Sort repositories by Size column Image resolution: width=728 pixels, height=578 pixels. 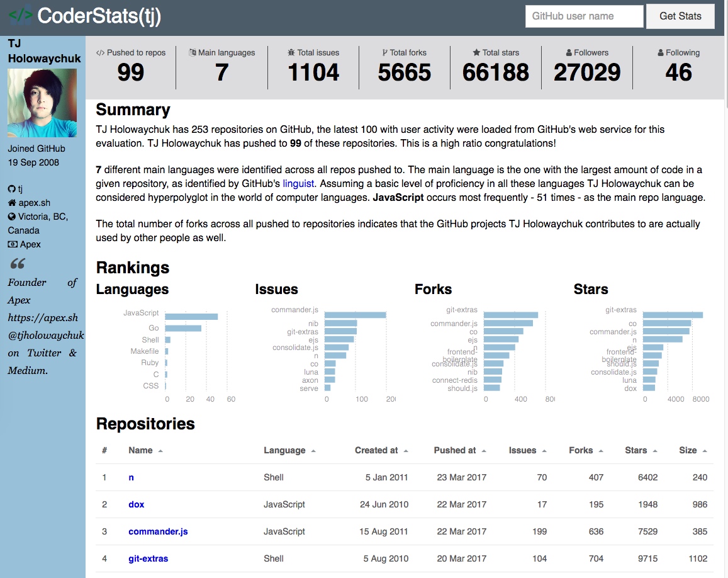[693, 450]
